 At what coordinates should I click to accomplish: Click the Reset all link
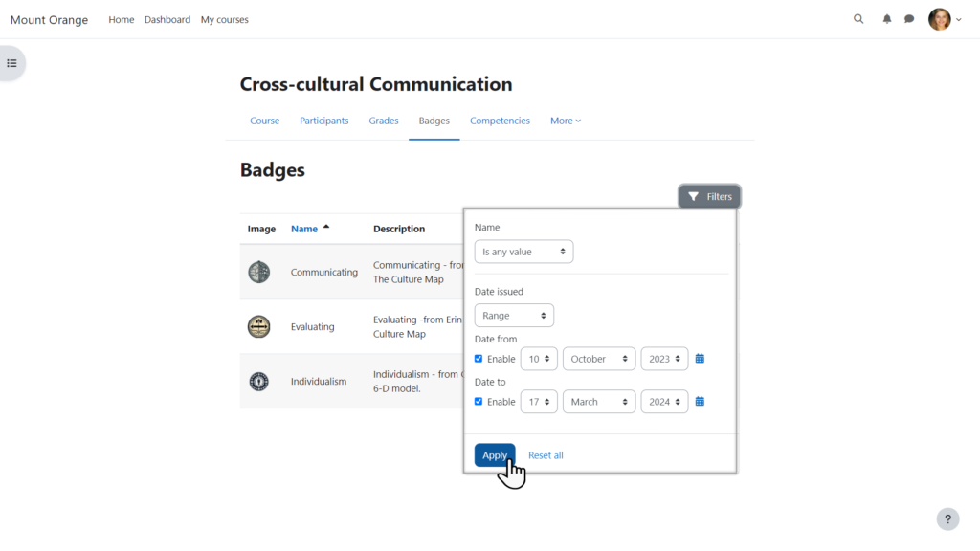546,455
